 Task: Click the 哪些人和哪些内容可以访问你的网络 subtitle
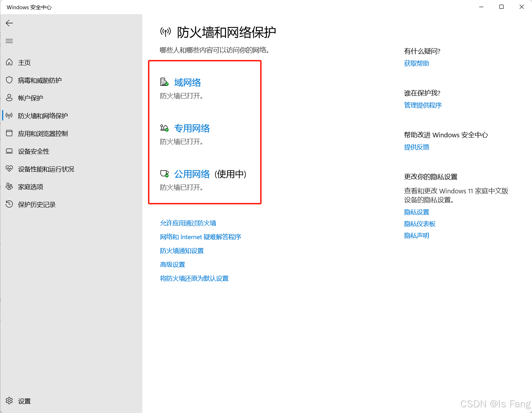(x=215, y=50)
